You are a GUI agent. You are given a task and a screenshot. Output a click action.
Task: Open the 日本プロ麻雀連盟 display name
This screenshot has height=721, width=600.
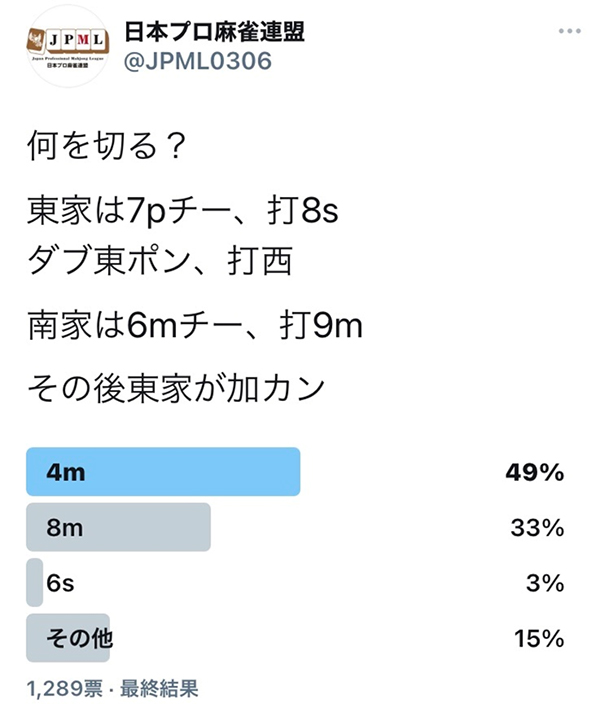[215, 32]
